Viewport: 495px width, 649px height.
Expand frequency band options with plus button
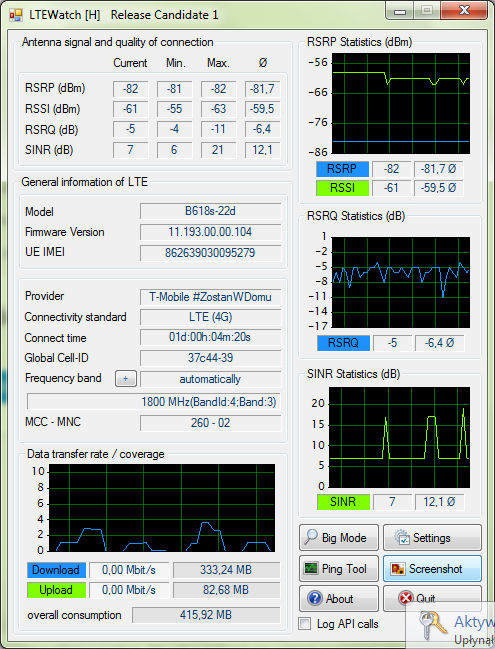click(126, 378)
